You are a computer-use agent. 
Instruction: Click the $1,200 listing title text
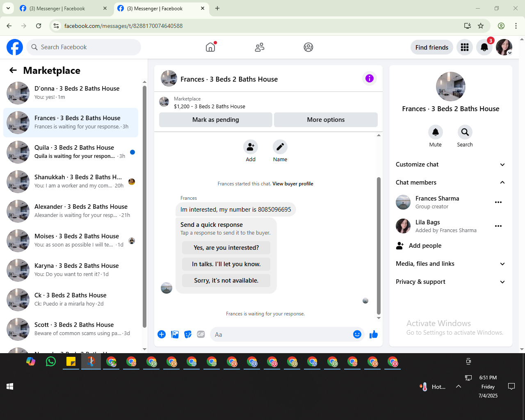[x=210, y=106]
